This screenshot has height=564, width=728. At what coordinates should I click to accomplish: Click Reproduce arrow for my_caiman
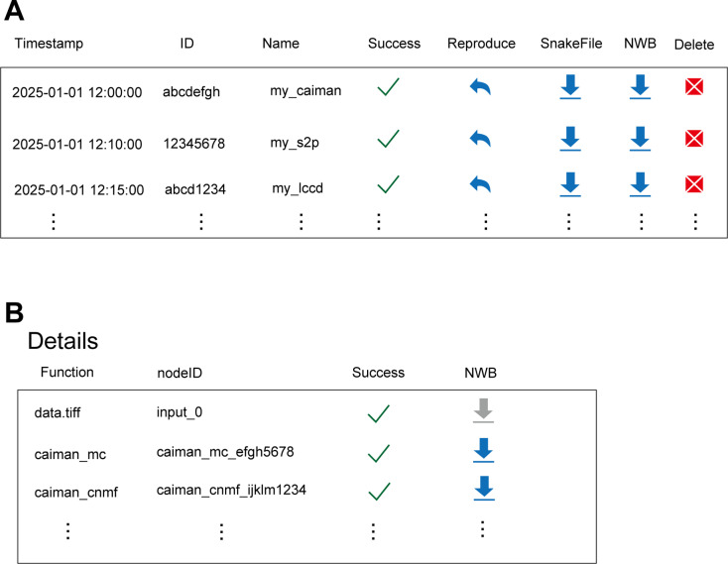(480, 87)
